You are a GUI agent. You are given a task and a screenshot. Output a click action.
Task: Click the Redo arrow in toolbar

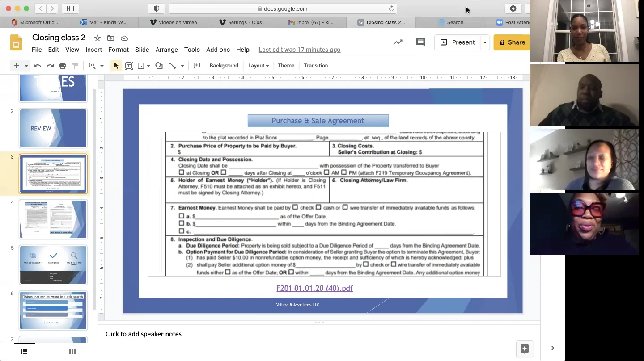tap(50, 66)
